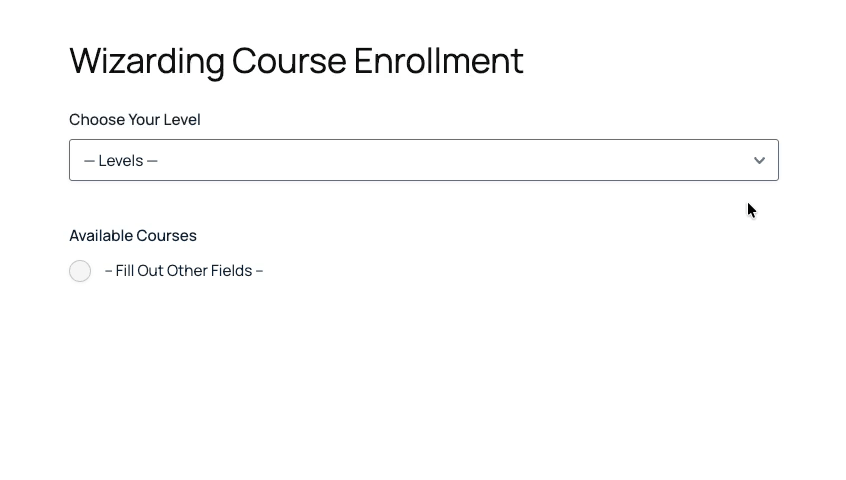The width and height of the screenshot is (846, 480).
Task: Click the empty middle of the Levels select box
Action: (450, 160)
